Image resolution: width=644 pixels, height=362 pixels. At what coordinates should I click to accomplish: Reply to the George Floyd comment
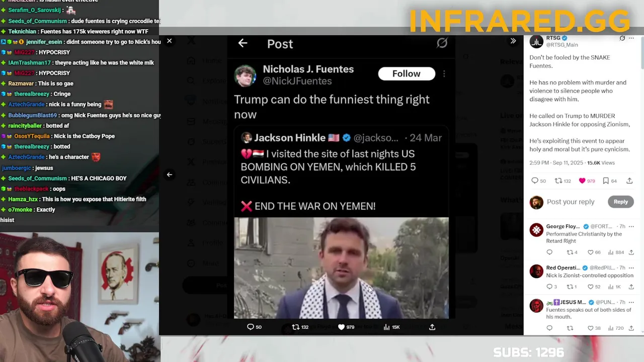[x=549, y=252]
